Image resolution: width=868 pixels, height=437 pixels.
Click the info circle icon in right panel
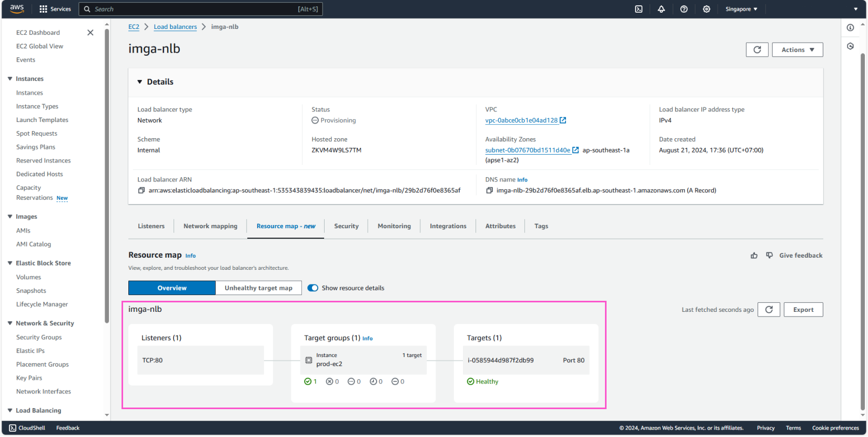(850, 27)
